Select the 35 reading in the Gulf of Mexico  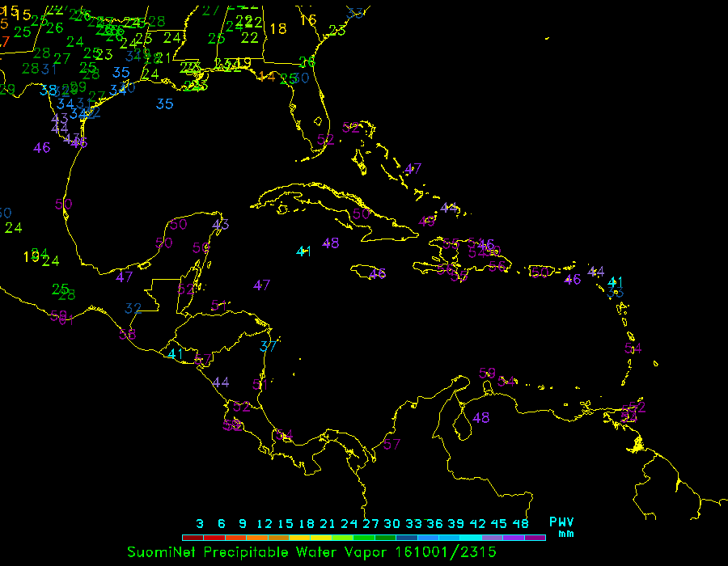click(x=165, y=103)
